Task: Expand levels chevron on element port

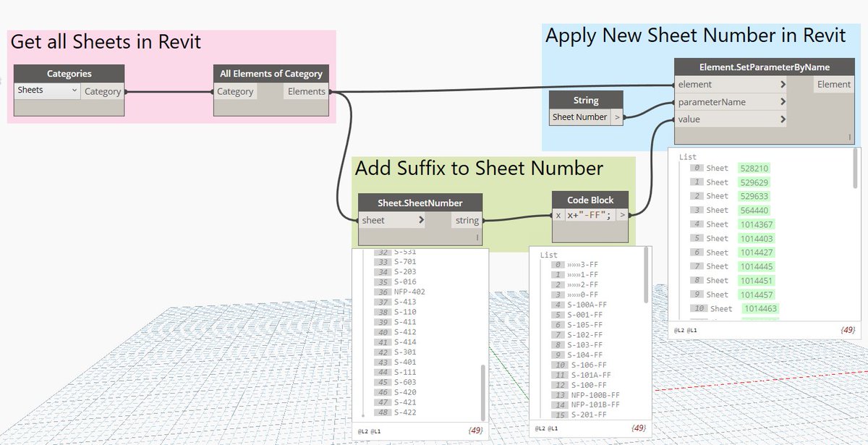Action: tap(782, 85)
